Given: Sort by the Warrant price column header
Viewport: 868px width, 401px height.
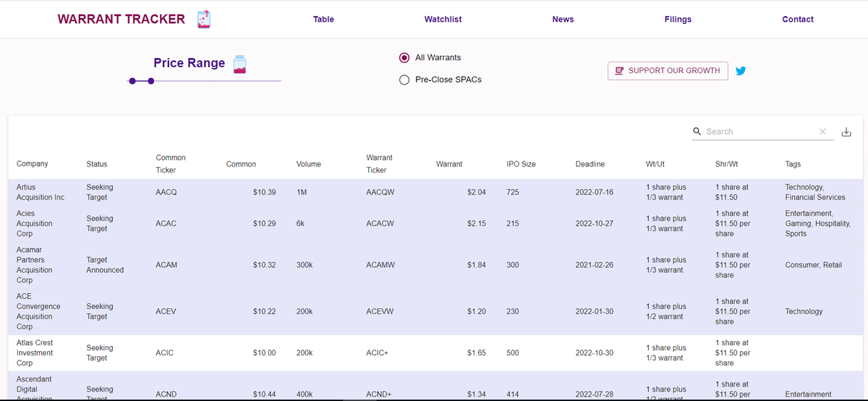Looking at the screenshot, I should click(x=449, y=164).
